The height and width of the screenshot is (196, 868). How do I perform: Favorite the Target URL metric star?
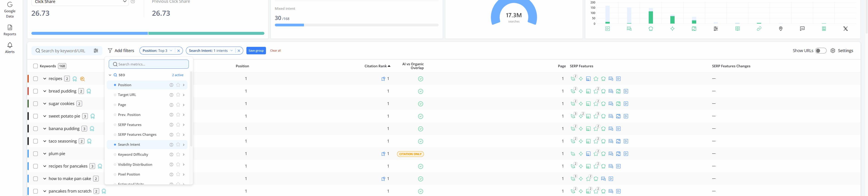[178, 95]
